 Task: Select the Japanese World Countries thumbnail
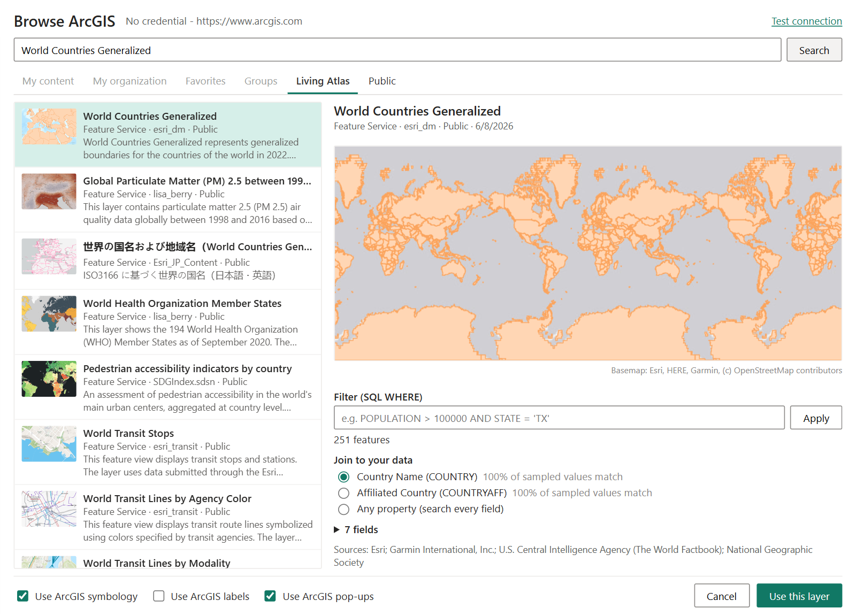tap(49, 257)
